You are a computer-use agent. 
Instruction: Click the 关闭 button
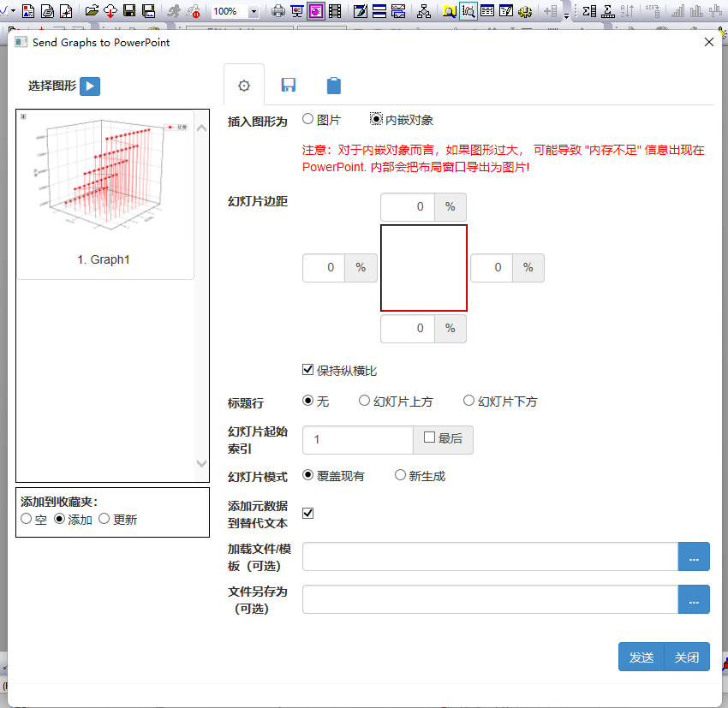[x=687, y=657]
